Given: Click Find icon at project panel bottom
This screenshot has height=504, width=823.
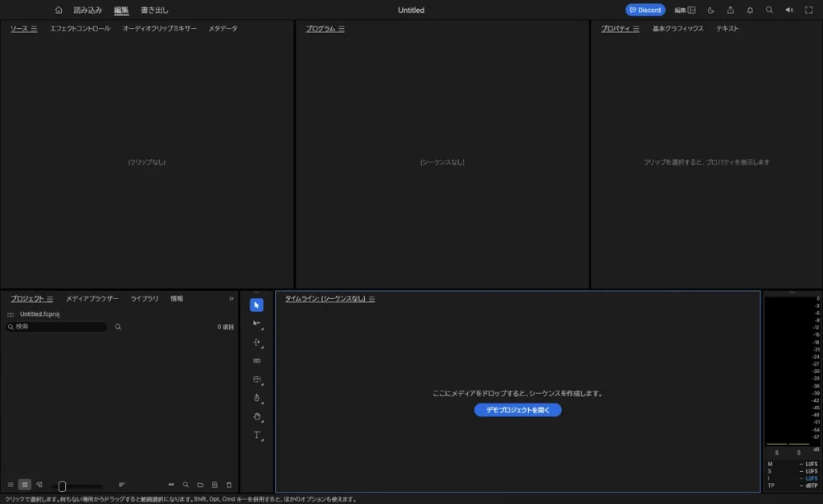Looking at the screenshot, I should coord(186,485).
